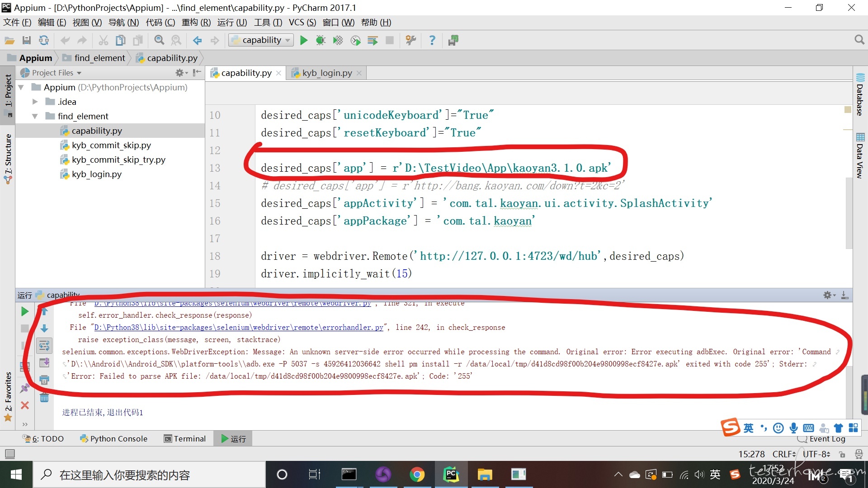This screenshot has width=868, height=488.
Task: Open the errorhandler.py traceback link
Action: 239,327
